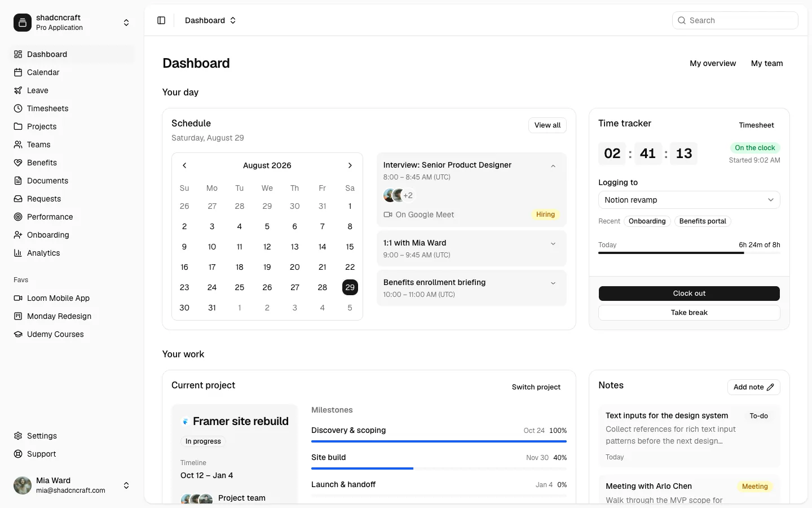Click the Benefits heart icon
The height and width of the screenshot is (508, 812).
point(18,163)
